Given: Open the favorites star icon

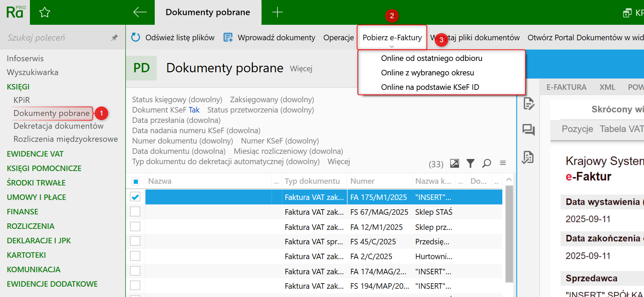Looking at the screenshot, I should point(45,13).
